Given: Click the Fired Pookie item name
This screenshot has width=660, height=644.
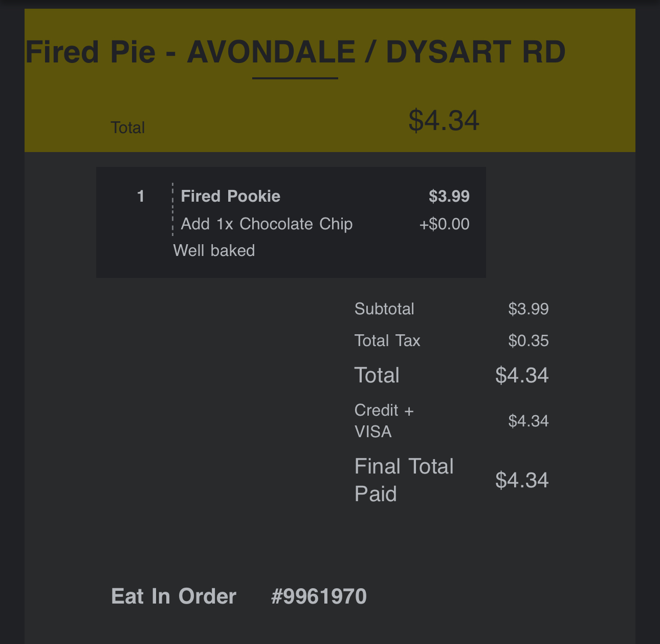Looking at the screenshot, I should click(x=230, y=196).
